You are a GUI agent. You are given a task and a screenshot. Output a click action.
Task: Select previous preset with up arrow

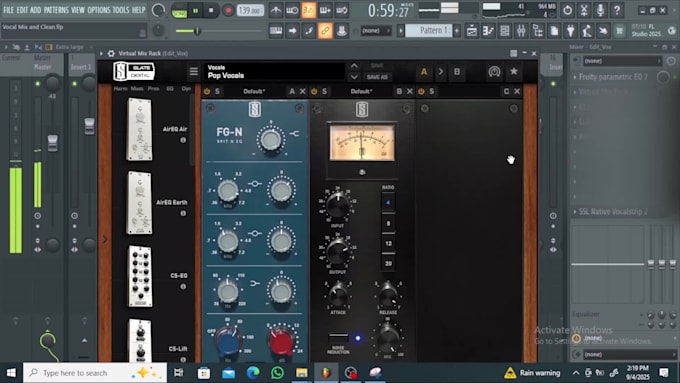point(354,66)
